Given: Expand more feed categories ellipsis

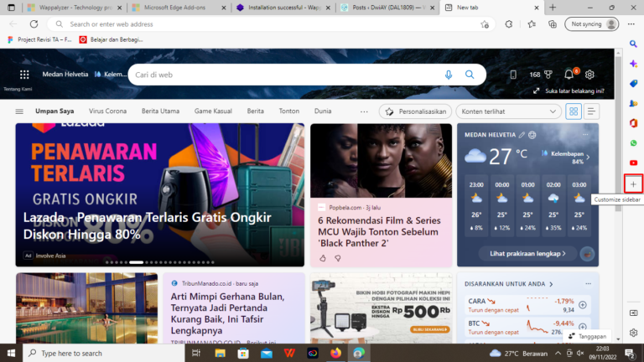Looking at the screenshot, I should pos(364,111).
